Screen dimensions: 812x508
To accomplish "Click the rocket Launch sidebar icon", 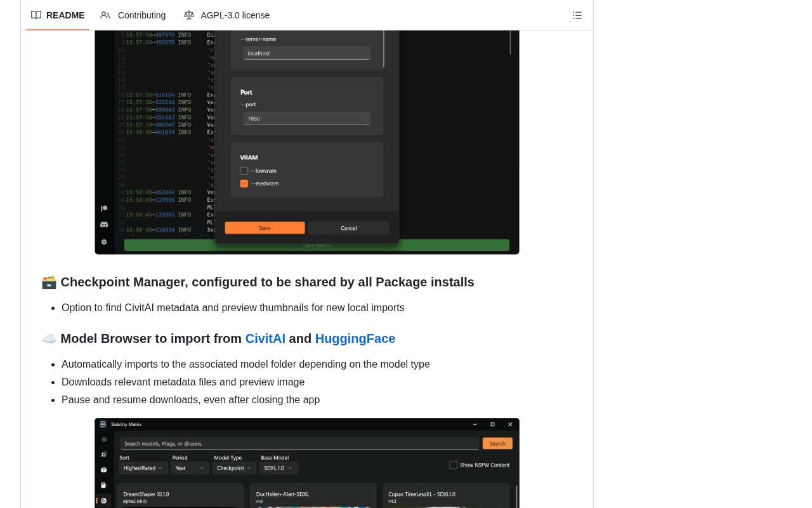I will point(104,455).
